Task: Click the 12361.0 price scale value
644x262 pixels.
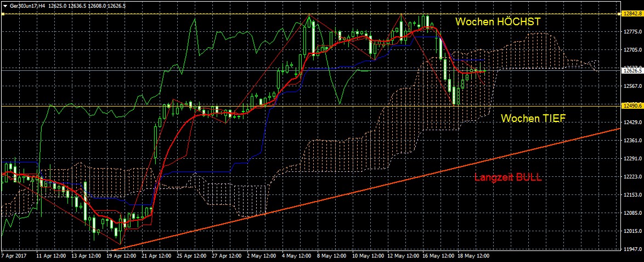Action: point(632,140)
